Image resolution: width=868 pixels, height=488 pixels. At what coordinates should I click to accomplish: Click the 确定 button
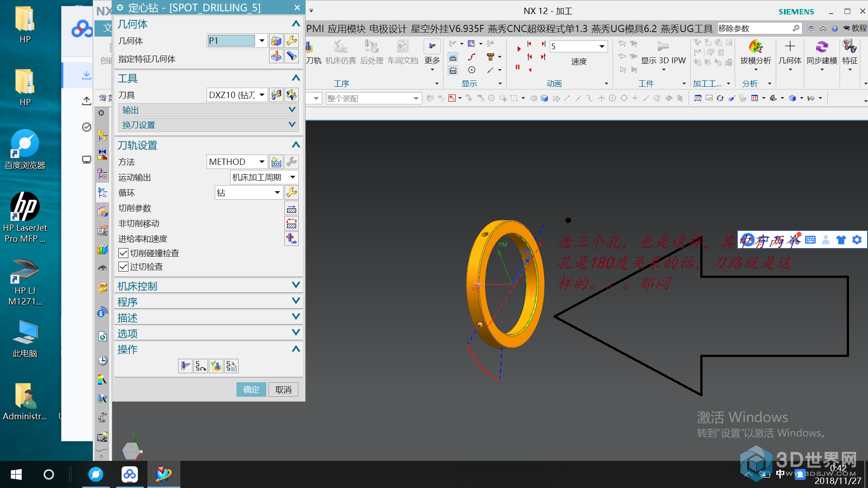pos(251,389)
